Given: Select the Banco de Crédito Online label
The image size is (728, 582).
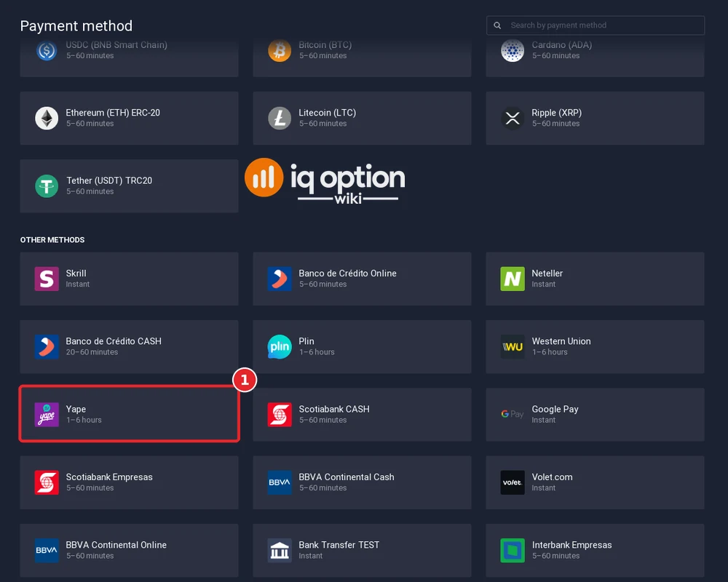Looking at the screenshot, I should pyautogui.click(x=347, y=274).
